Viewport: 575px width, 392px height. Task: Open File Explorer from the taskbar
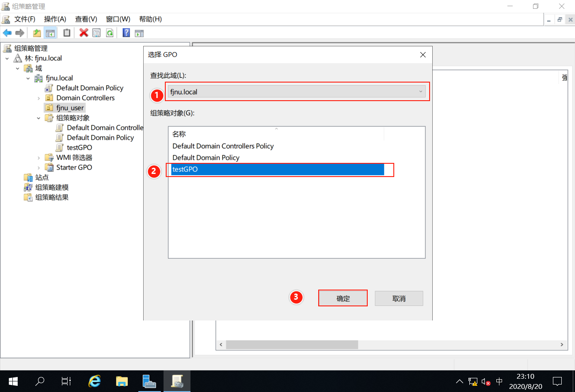pos(122,381)
